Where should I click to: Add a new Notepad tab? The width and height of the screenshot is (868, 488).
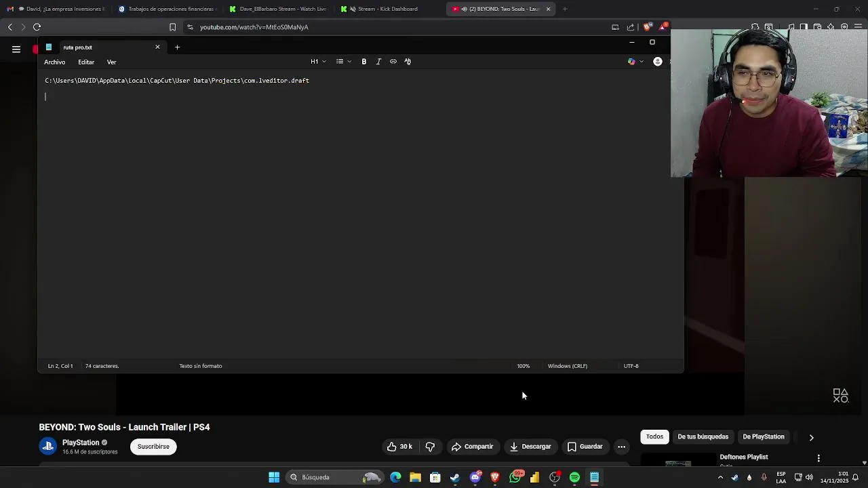click(x=177, y=47)
